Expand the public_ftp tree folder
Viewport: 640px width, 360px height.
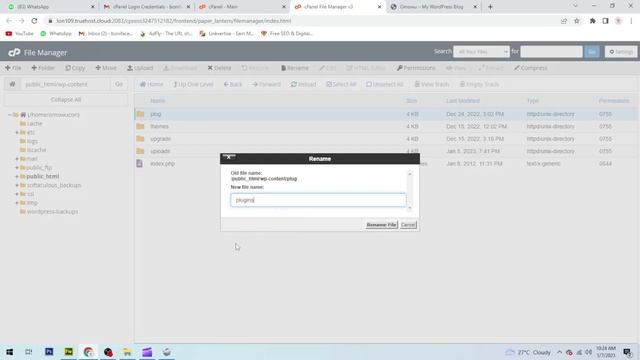[17, 168]
